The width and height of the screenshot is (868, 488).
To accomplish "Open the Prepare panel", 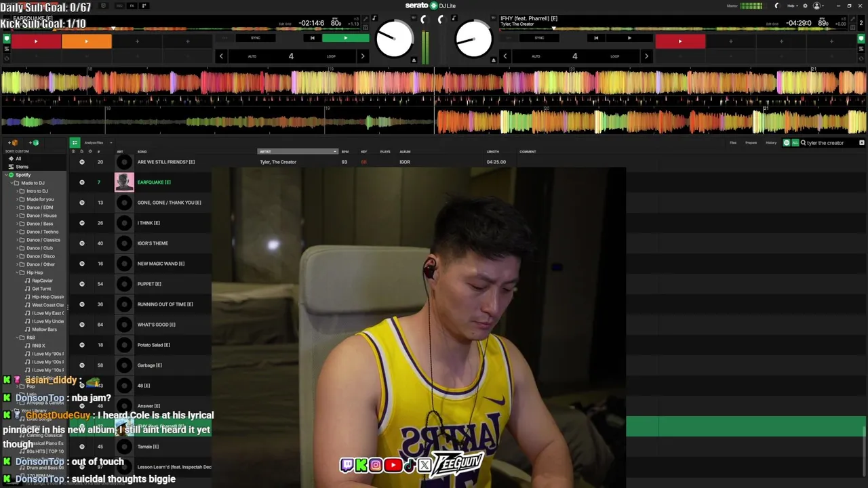I will [751, 143].
